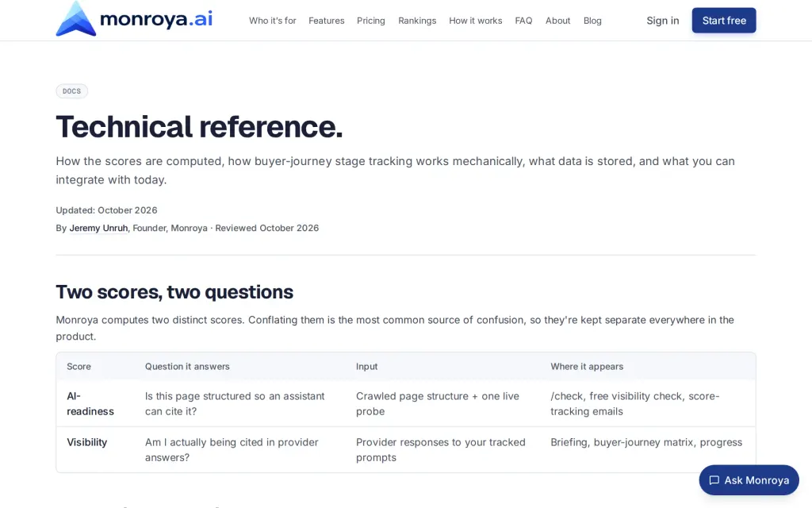Click the Monroya triangle logo icon
The width and height of the screenshot is (812, 508).
(x=76, y=19)
